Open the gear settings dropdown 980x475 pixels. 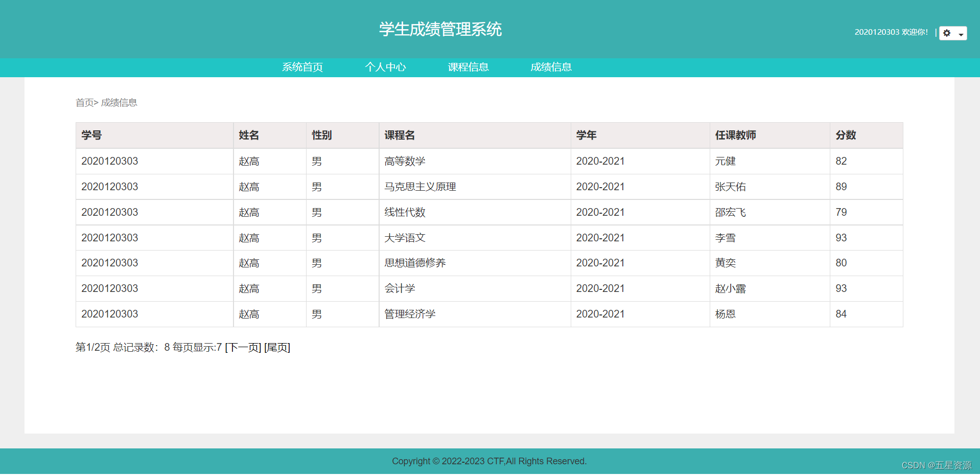pyautogui.click(x=953, y=33)
